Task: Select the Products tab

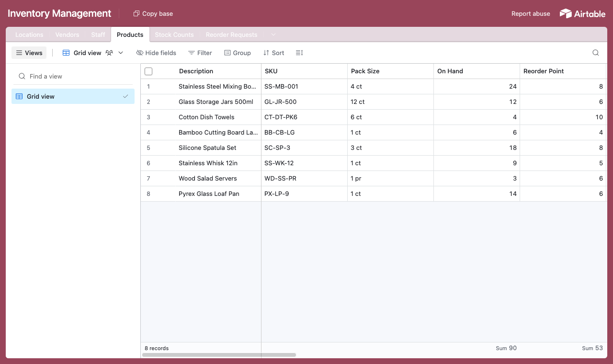Action: [130, 34]
